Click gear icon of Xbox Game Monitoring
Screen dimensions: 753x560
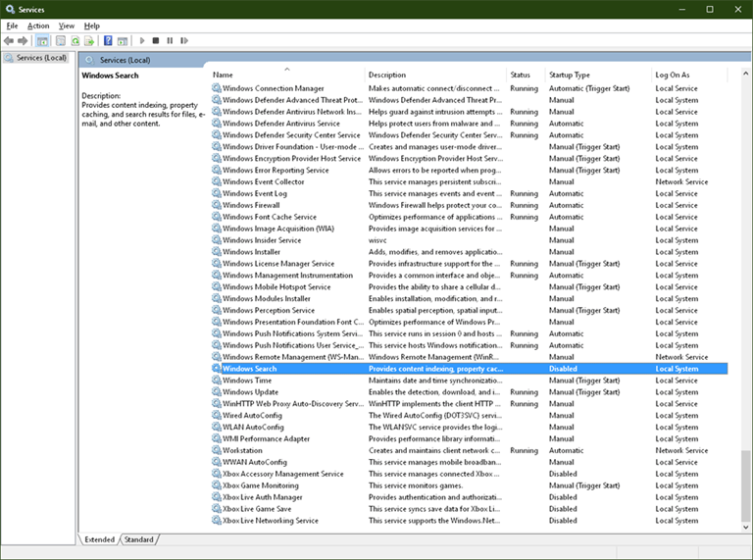(217, 485)
